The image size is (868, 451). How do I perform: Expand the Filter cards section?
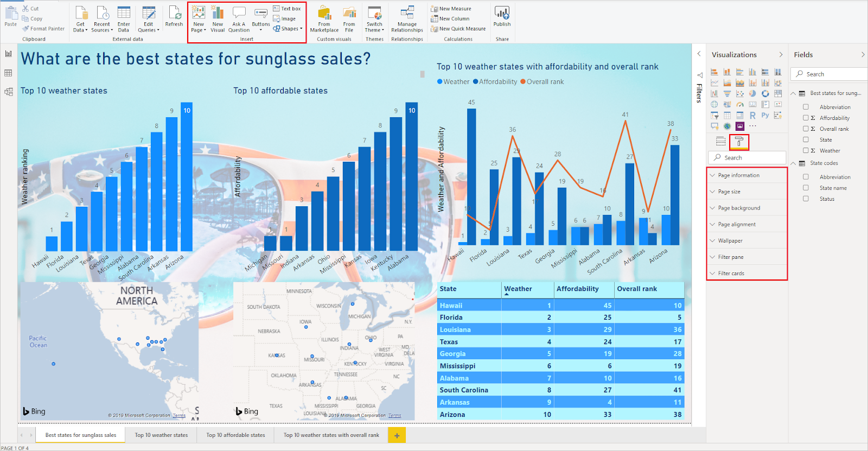pos(747,273)
